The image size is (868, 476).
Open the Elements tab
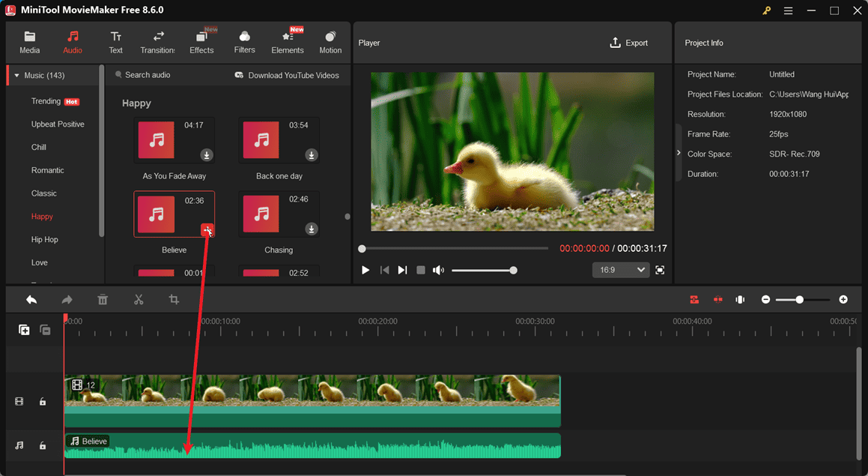click(x=288, y=43)
